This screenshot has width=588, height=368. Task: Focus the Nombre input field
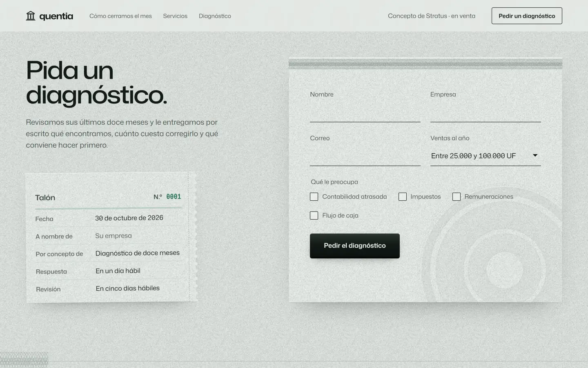365,112
